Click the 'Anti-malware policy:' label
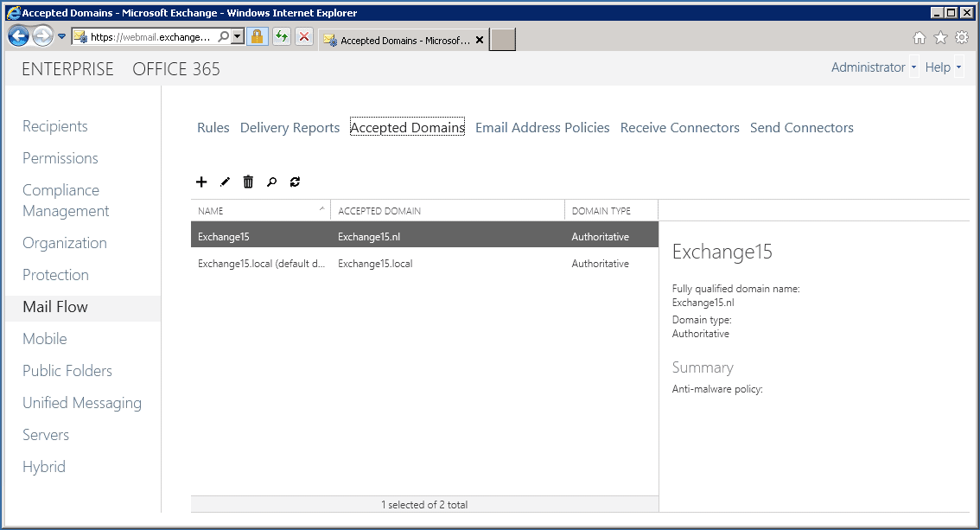The image size is (980, 530). (x=717, y=389)
